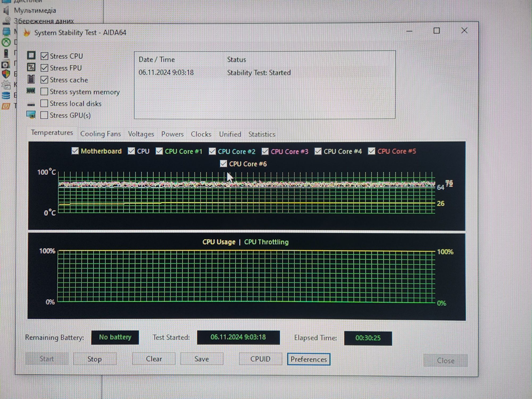The width and height of the screenshot is (532, 399).
Task: Hide CPU Core #1 graph line
Action: pyautogui.click(x=159, y=151)
